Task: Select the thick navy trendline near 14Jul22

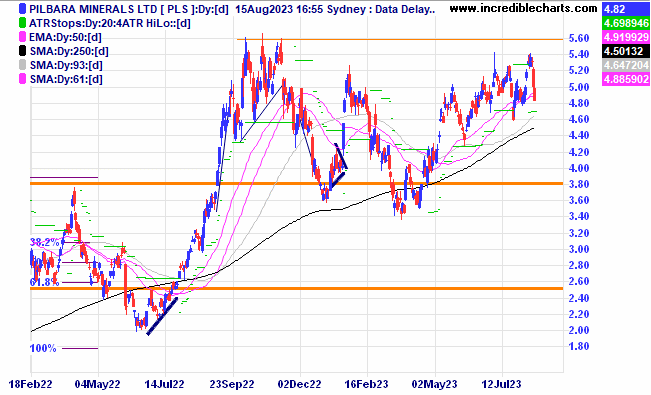Action: (x=162, y=316)
